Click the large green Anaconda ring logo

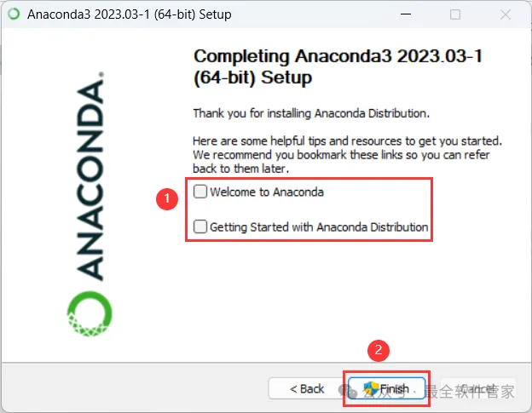coord(90,313)
